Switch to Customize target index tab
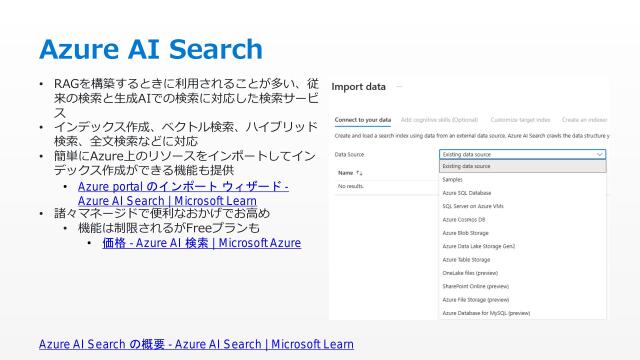640x360 pixels. coord(520,120)
